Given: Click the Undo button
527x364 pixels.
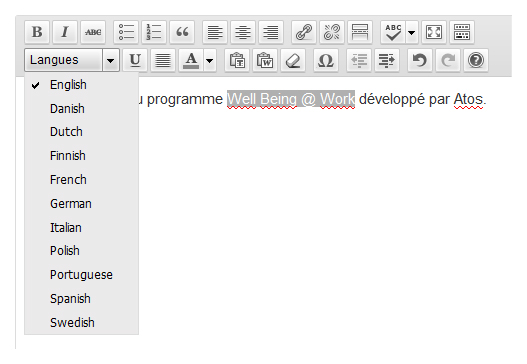Looking at the screenshot, I should pyautogui.click(x=420, y=60).
